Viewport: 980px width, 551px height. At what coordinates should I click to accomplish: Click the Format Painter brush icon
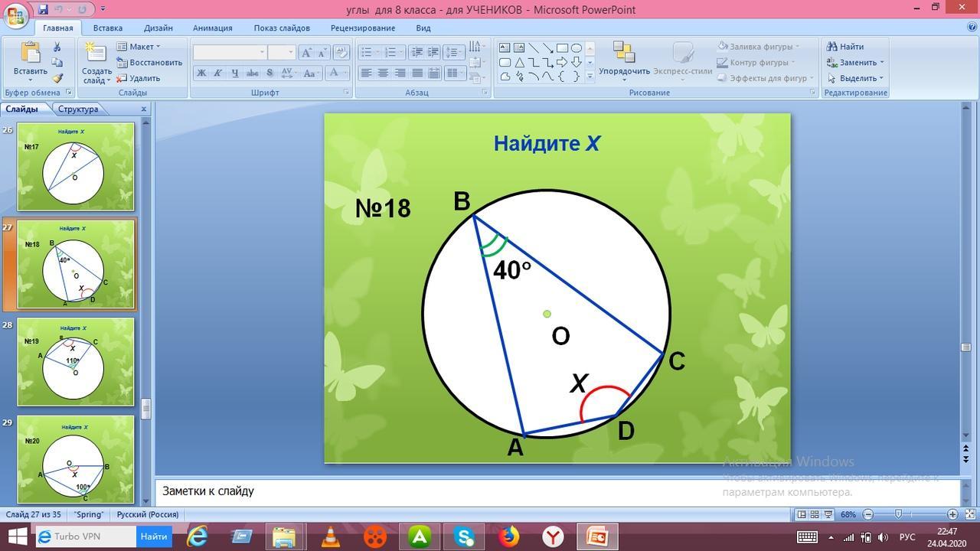57,78
